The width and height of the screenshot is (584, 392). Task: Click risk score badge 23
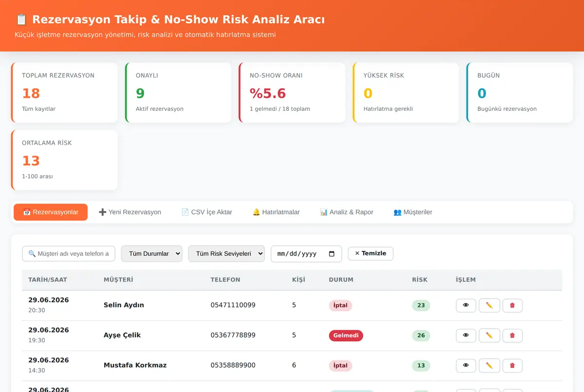[x=421, y=305]
